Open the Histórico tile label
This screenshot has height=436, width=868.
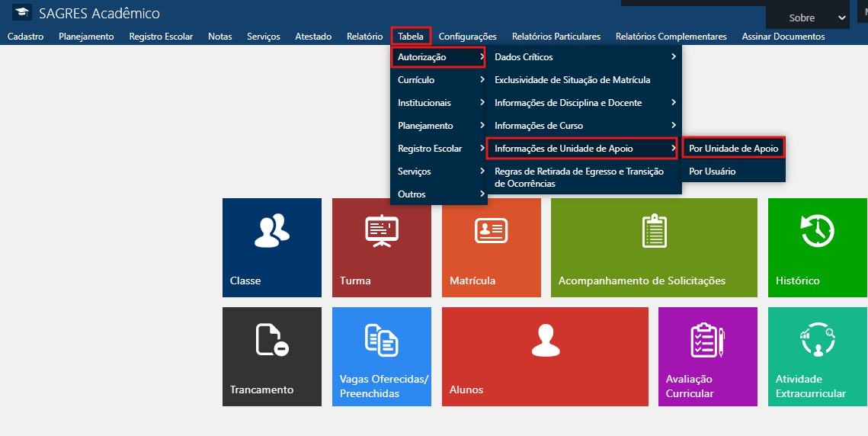coord(798,281)
